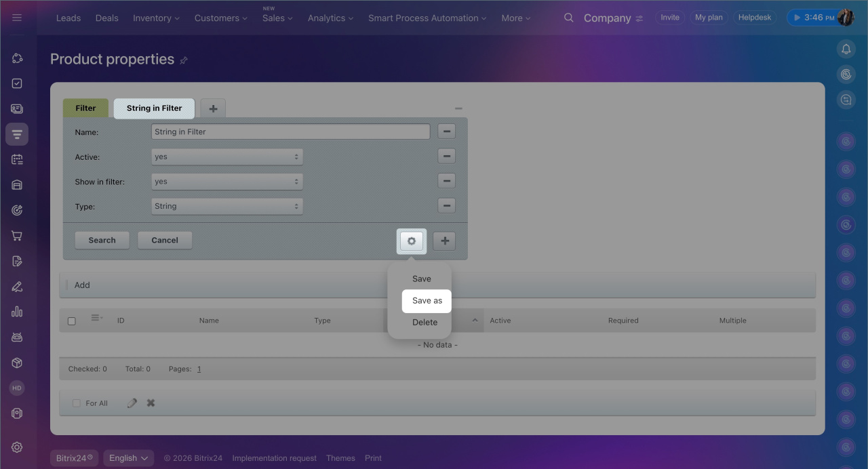Click the search magnifier icon in the top bar
This screenshot has width=868, height=469.
(568, 18)
